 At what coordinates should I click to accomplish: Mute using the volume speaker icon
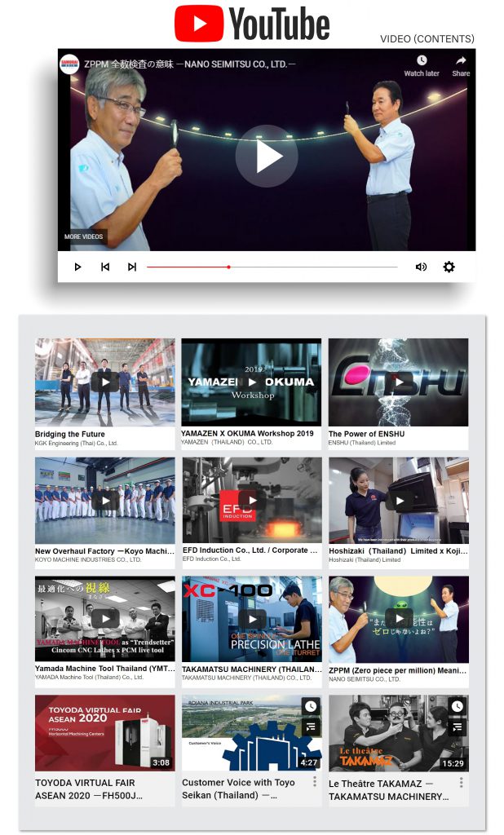(x=421, y=267)
